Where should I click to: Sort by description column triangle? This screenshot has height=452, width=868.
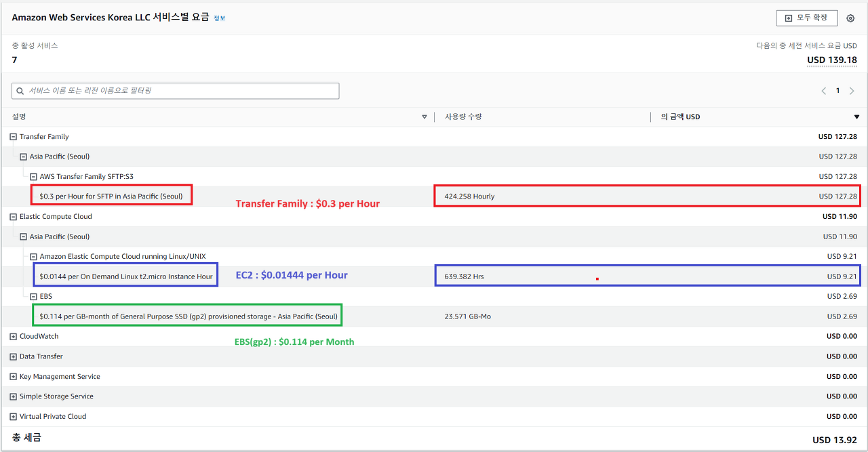425,117
